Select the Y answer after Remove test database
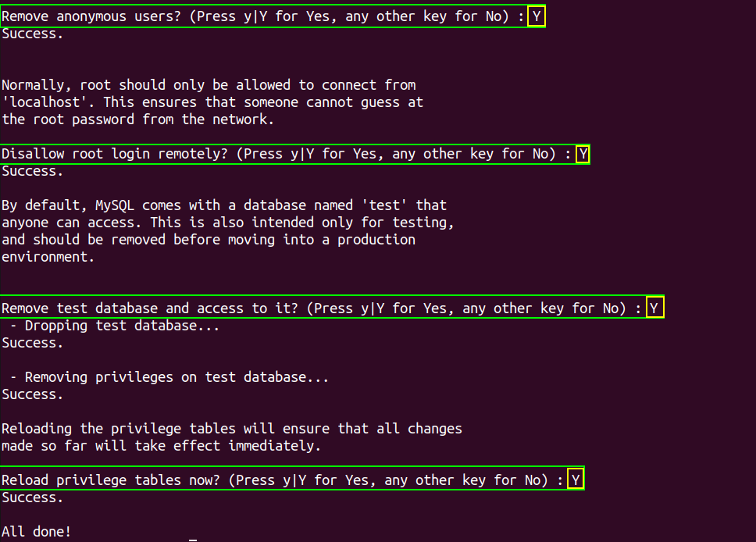 [654, 308]
